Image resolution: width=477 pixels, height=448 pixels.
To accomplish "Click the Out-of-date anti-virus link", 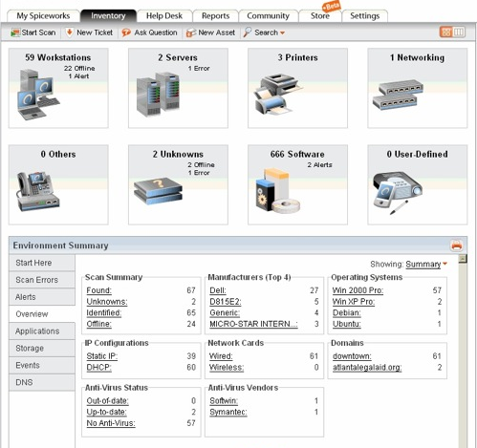I will tap(107, 400).
